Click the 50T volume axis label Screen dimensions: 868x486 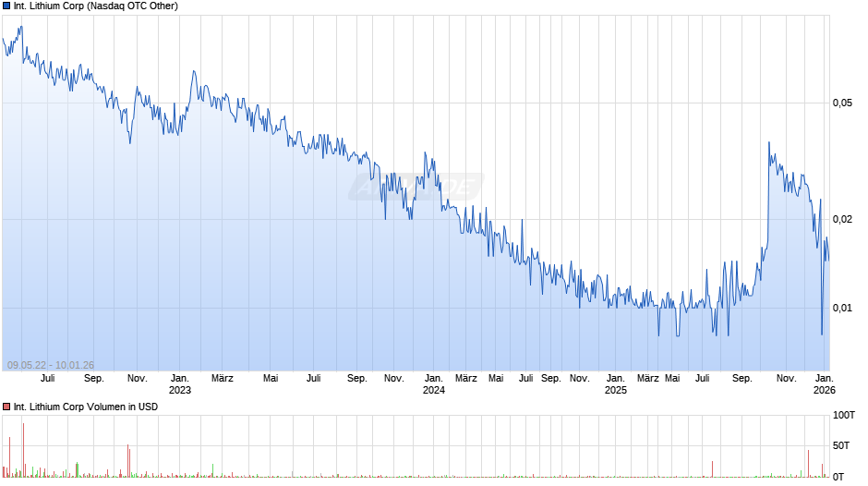[841, 446]
